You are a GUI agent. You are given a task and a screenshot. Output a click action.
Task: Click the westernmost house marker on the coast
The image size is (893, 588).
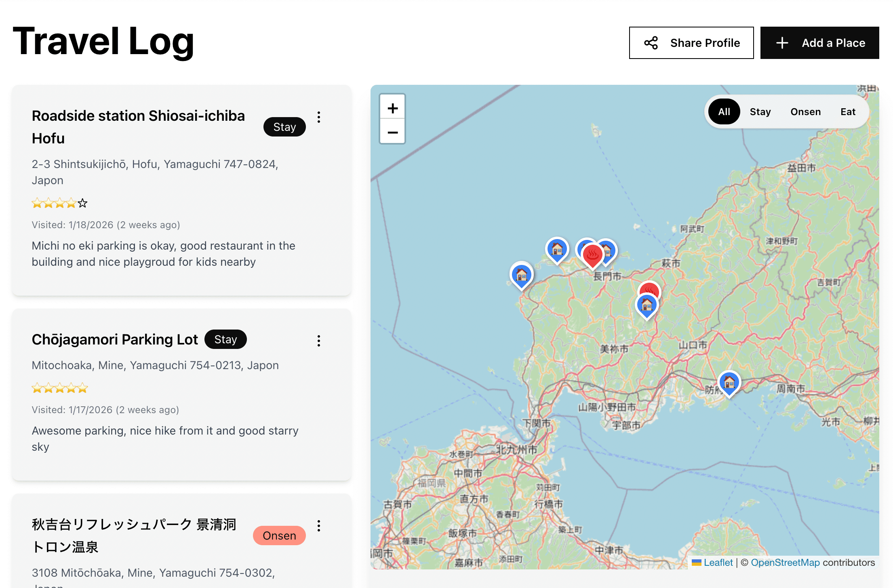point(521,275)
